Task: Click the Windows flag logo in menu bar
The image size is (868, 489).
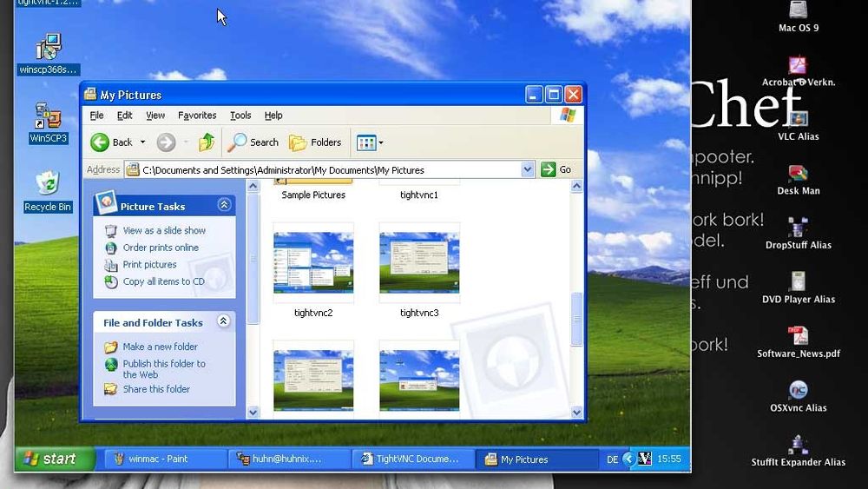Action: (x=568, y=116)
